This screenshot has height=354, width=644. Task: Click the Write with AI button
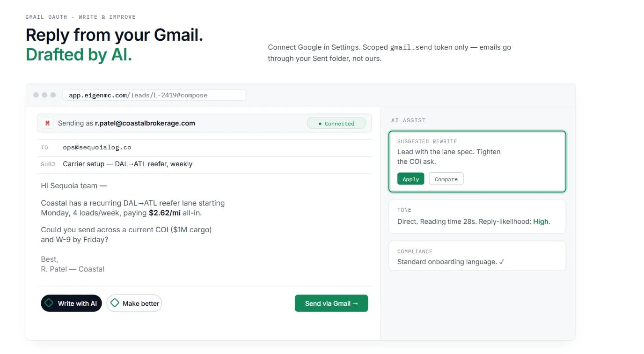pos(71,303)
